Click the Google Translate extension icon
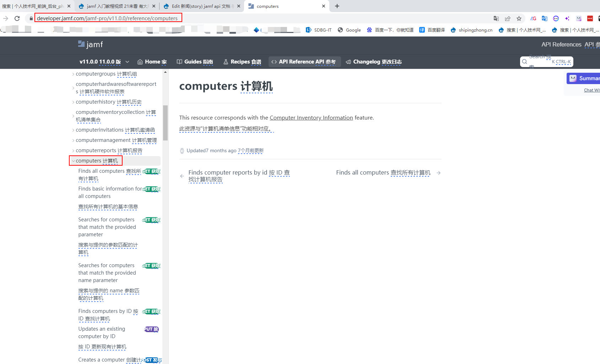The height and width of the screenshot is (364, 600). pyautogui.click(x=545, y=18)
